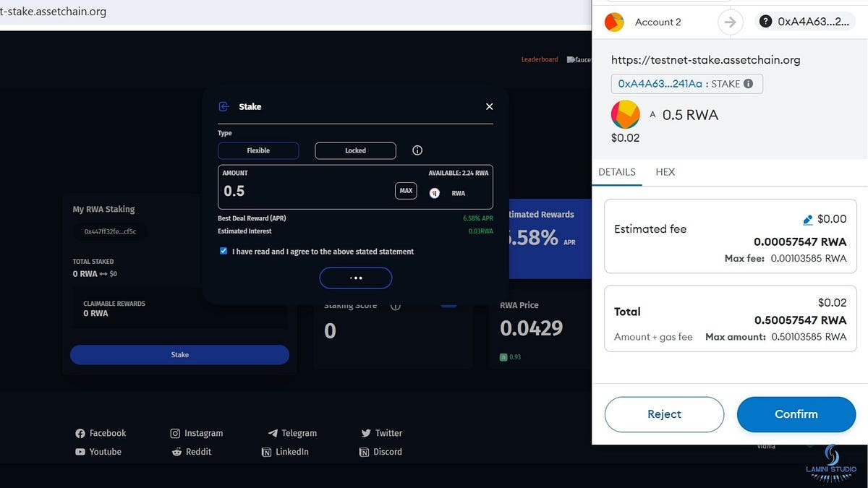Click the Estimated fee 0.00057547 RWA value
868x488 pixels.
click(800, 242)
